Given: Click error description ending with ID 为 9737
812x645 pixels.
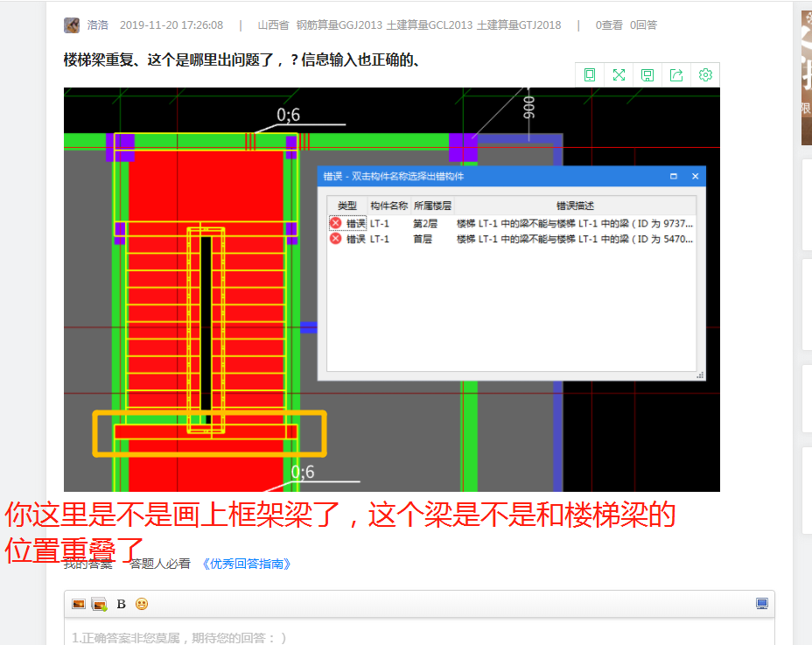Looking at the screenshot, I should tap(575, 223).
